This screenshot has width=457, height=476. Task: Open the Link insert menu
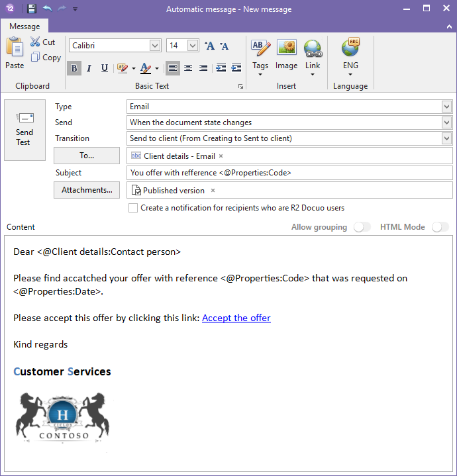(x=313, y=57)
